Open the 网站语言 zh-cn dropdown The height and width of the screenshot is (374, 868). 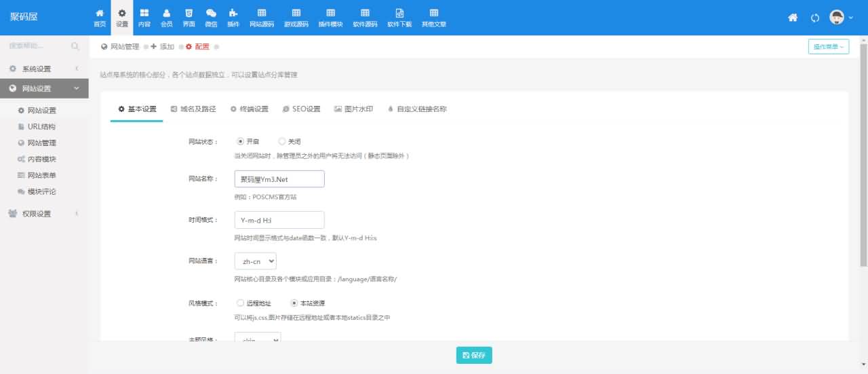point(255,261)
